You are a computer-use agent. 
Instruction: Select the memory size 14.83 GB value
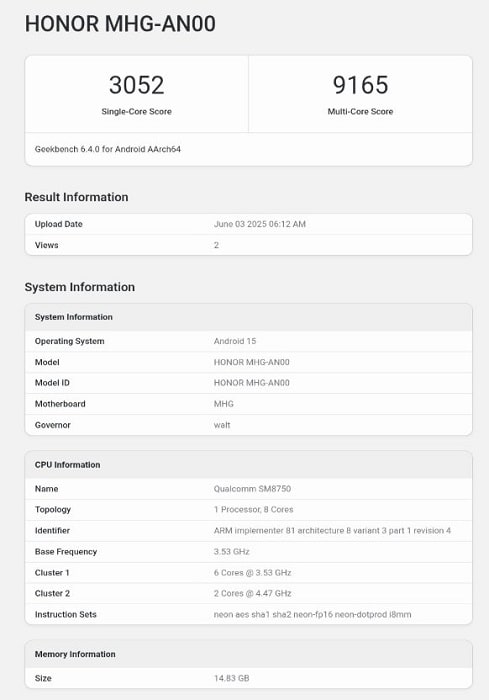[x=231, y=678]
